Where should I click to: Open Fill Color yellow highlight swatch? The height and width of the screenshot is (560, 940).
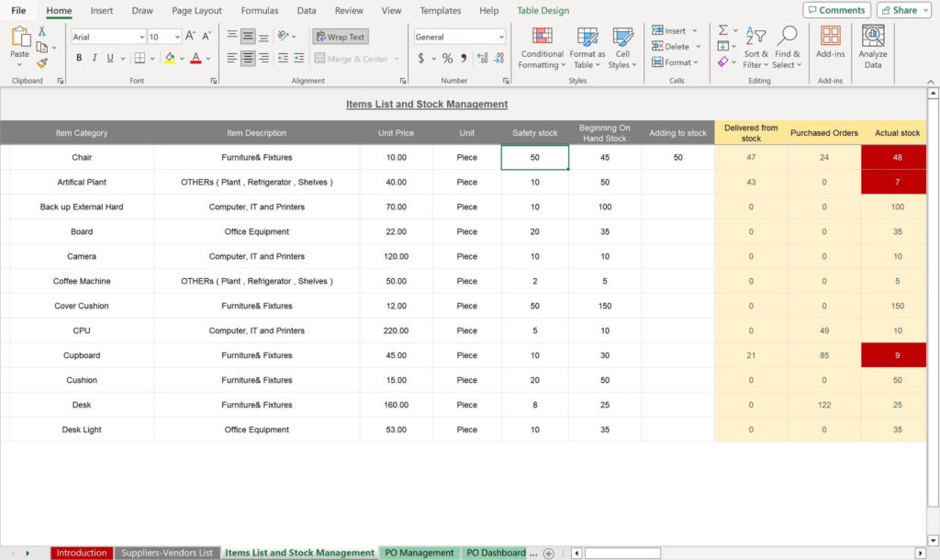coord(170,58)
